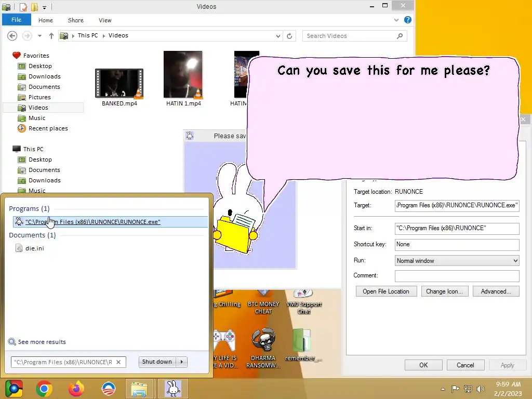The height and width of the screenshot is (399, 532).
Task: Go forward with the Explorer forward arrow
Action: coord(27,36)
